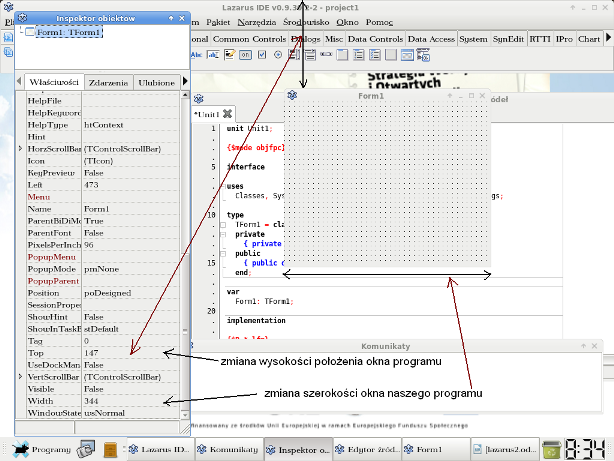Switch to the lazarus2.od.. taskbar window
This screenshot has height=461, width=614.
[505, 449]
